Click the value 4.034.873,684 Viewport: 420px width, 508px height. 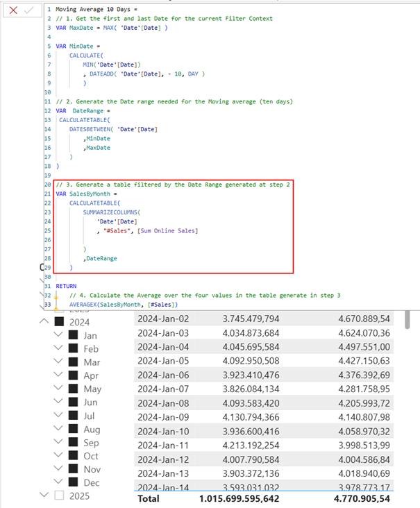251,333
